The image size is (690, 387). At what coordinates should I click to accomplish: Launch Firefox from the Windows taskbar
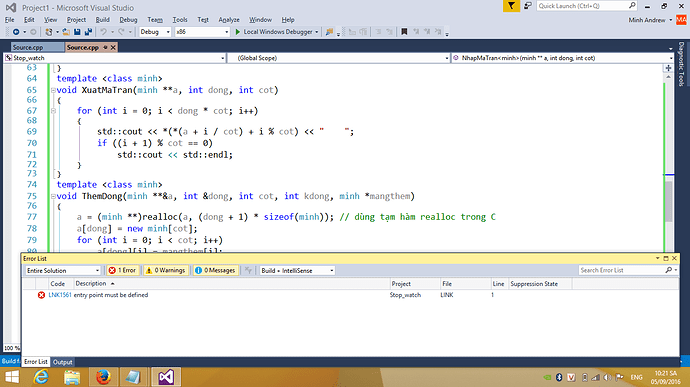pos(103,377)
